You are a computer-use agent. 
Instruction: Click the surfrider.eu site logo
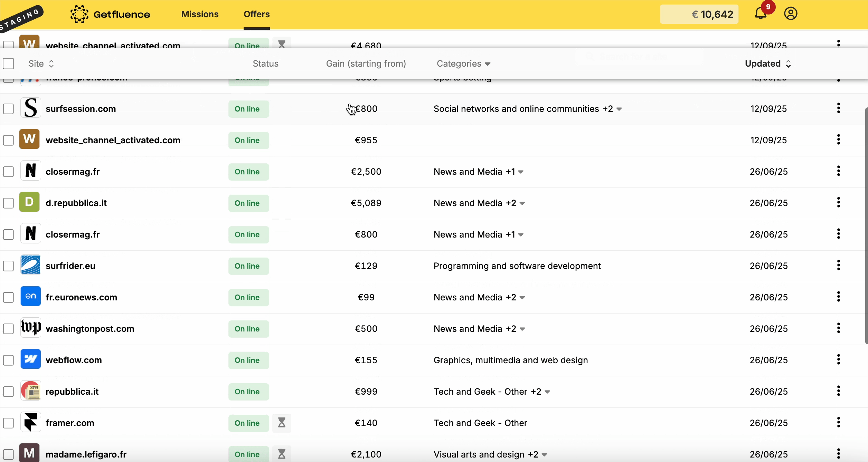tap(30, 265)
